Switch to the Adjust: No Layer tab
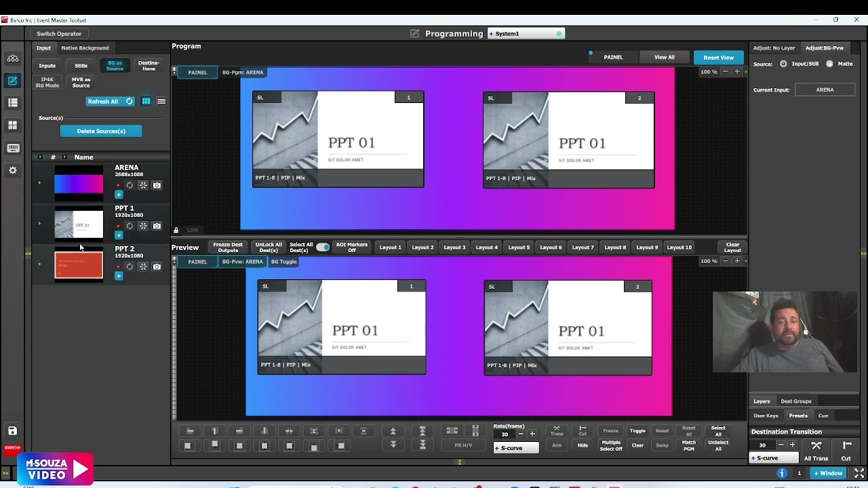Viewport: 868px width, 488px height. point(774,48)
